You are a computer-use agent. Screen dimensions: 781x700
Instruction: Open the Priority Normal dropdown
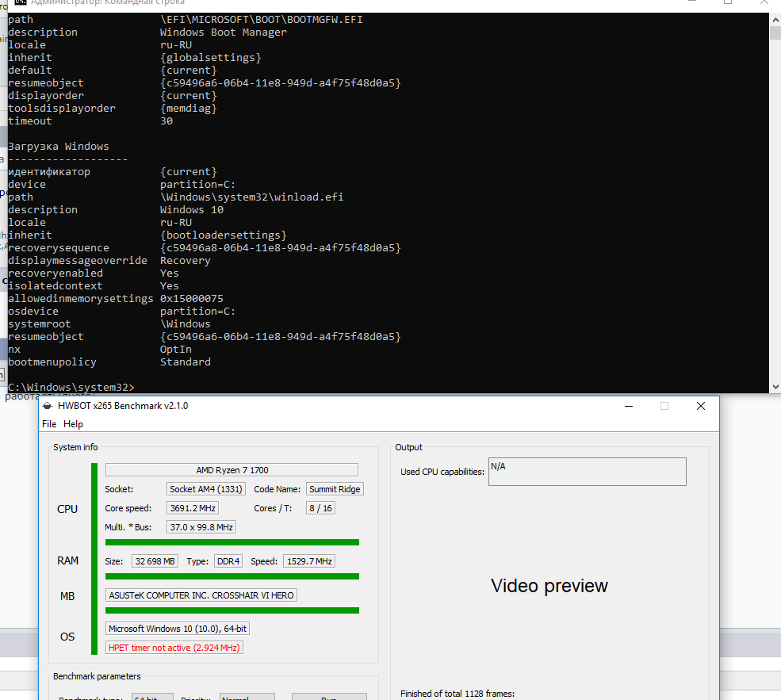point(247,697)
